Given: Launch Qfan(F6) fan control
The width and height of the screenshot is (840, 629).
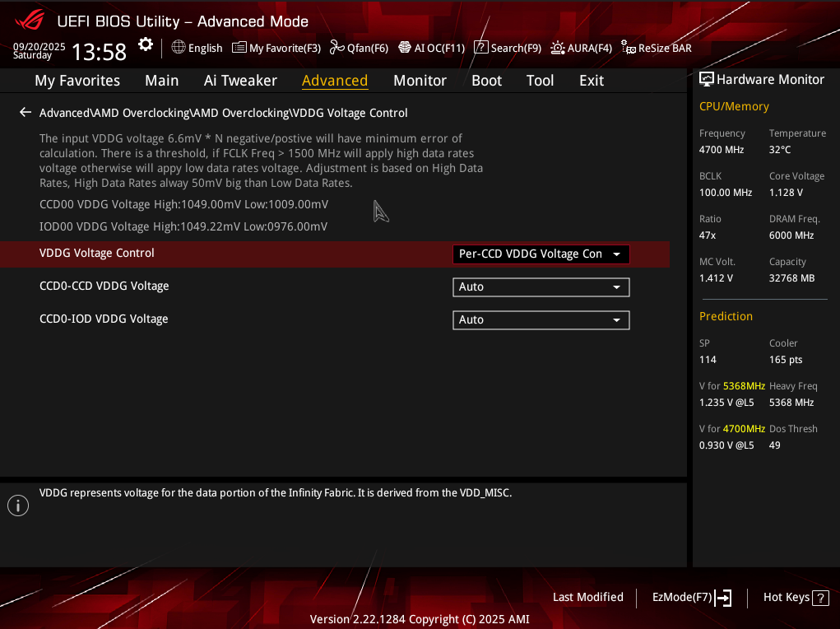Looking at the screenshot, I should tap(359, 48).
